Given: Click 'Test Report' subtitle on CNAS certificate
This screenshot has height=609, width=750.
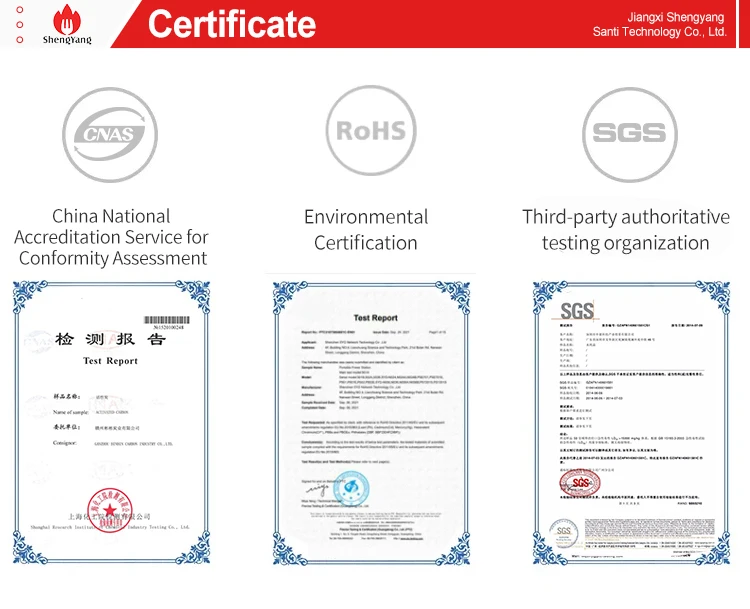Looking at the screenshot, I should tap(110, 361).
